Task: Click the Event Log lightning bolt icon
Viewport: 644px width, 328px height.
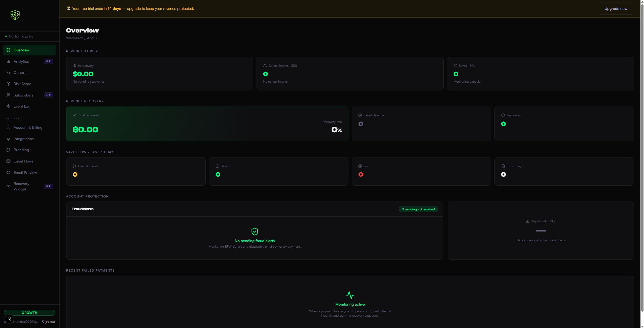Action: tap(8, 106)
